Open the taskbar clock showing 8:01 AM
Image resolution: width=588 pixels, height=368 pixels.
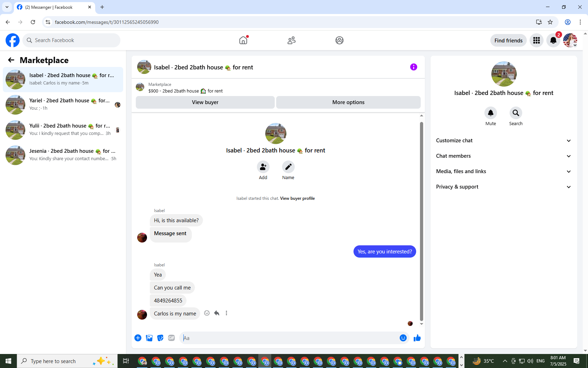[x=558, y=361]
